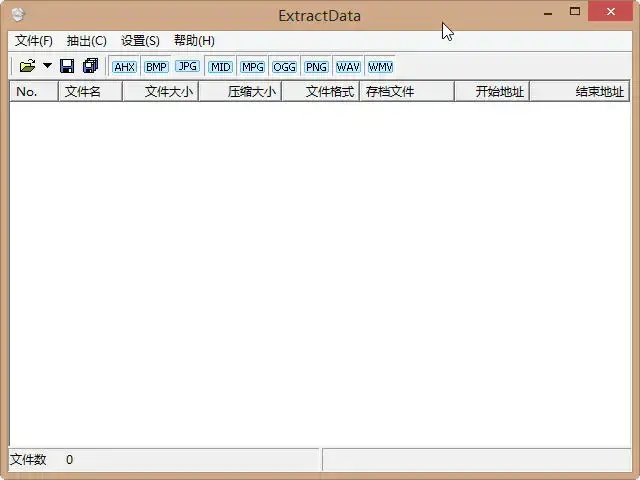Click the 文件数 status bar label
The width and height of the screenshot is (640, 480).
28,460
